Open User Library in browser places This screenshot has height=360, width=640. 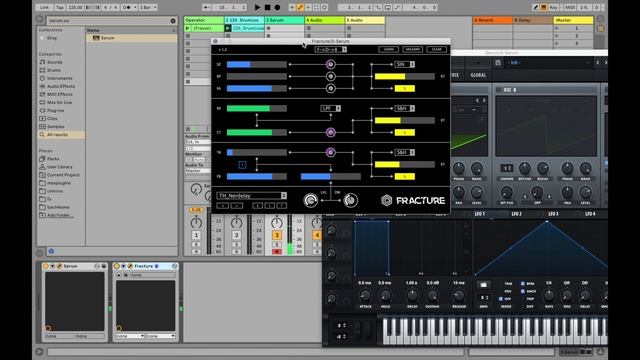click(59, 167)
